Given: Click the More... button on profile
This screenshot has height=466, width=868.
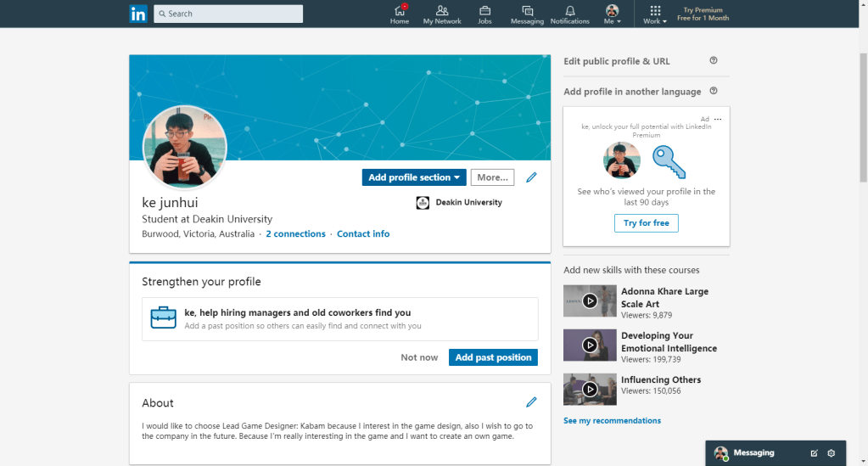Looking at the screenshot, I should coord(492,177).
